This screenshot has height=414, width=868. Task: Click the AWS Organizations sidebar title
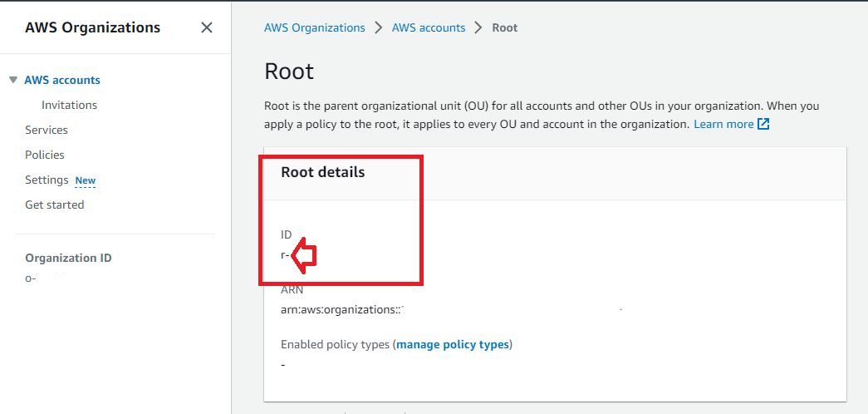coord(92,27)
